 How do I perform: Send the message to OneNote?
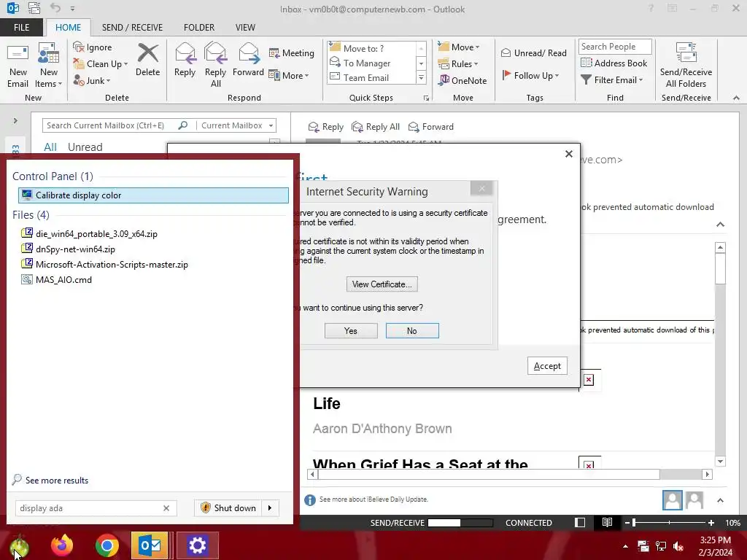click(x=462, y=80)
